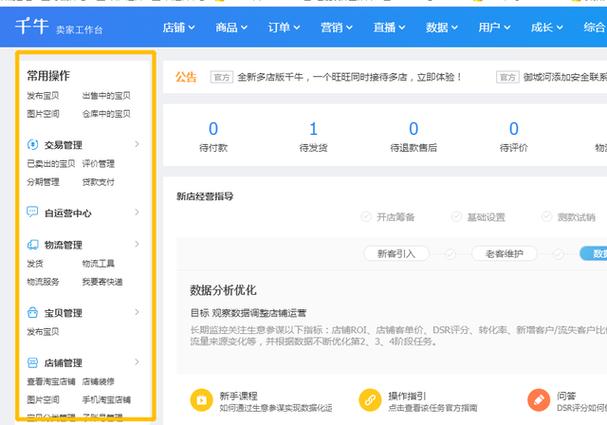
Task: Open the 数据 dropdown menu
Action: (442, 27)
